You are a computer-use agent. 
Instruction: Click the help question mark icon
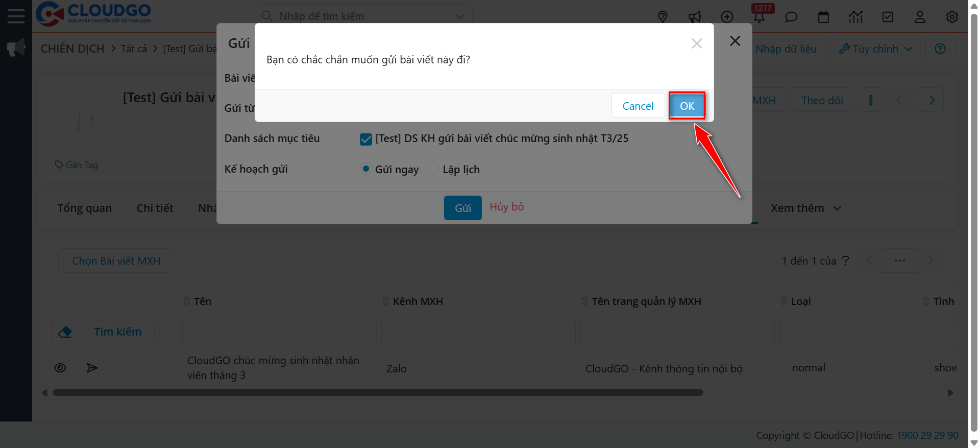940,49
